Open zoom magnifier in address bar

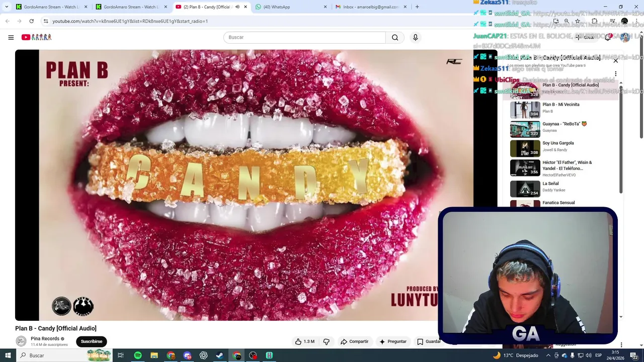coord(567,21)
